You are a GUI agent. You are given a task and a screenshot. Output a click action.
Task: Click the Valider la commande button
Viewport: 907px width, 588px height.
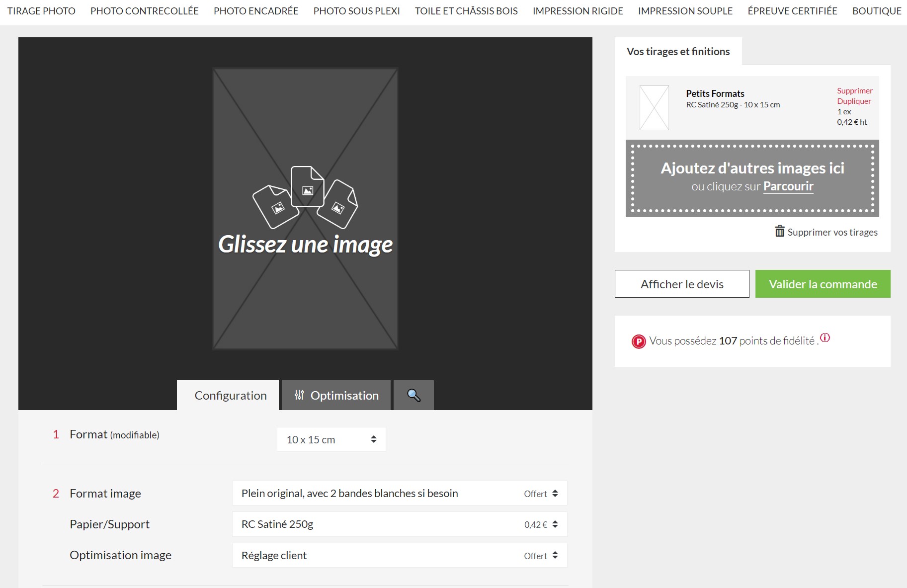click(x=823, y=284)
